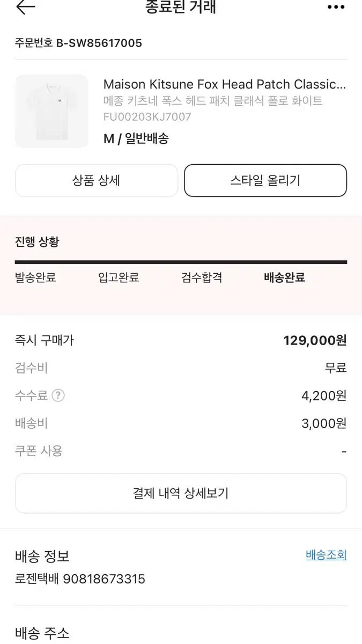Click the 상품 상세 button
The height and width of the screenshot is (644, 362).
(97, 180)
